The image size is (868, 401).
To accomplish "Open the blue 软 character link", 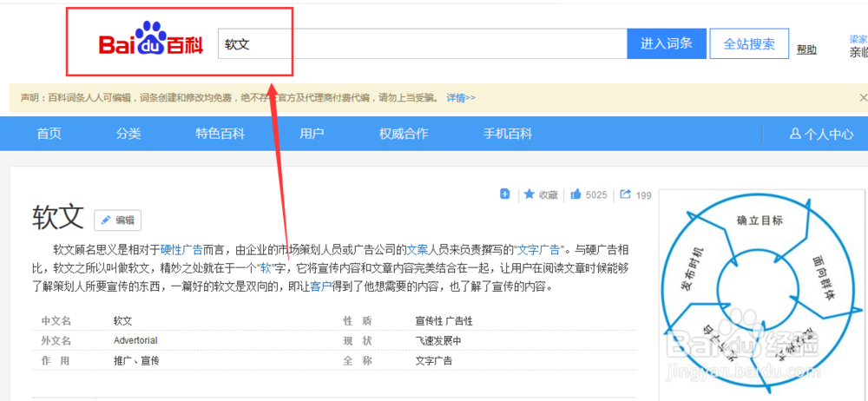I will (266, 268).
